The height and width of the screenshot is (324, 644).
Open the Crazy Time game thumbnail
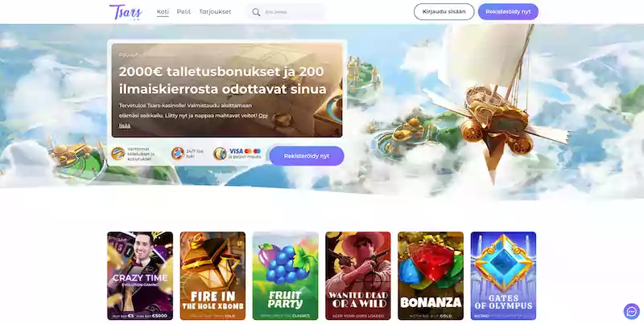pos(140,276)
